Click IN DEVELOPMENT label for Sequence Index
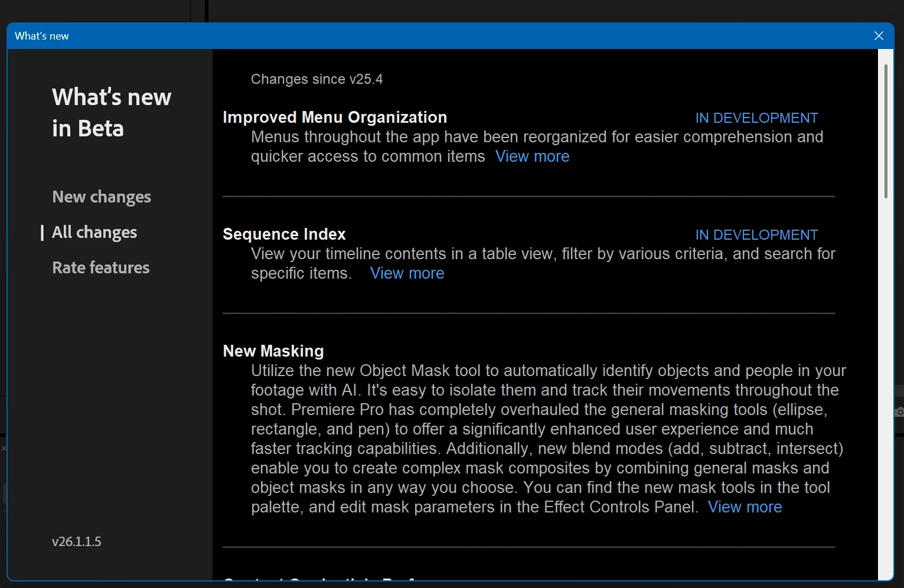904x588 pixels. click(756, 235)
